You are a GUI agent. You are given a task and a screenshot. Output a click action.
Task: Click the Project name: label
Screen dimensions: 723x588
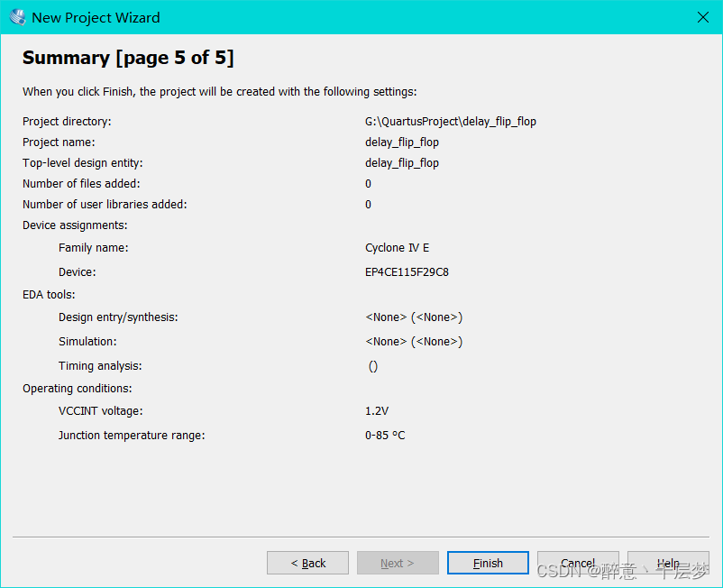pyautogui.click(x=59, y=142)
